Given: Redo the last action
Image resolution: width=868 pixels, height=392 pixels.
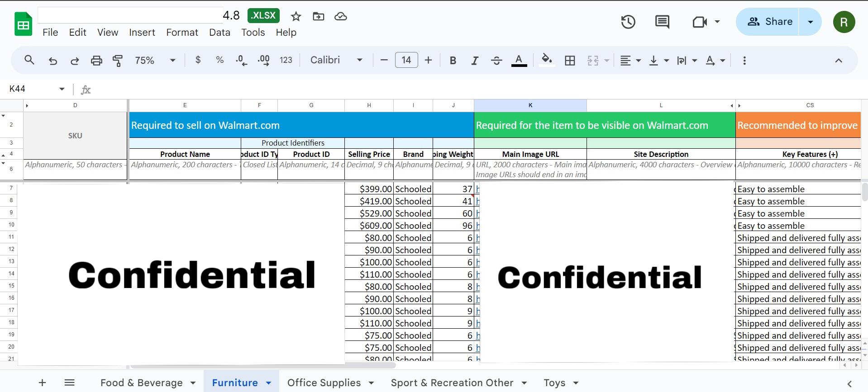Looking at the screenshot, I should pyautogui.click(x=75, y=61).
